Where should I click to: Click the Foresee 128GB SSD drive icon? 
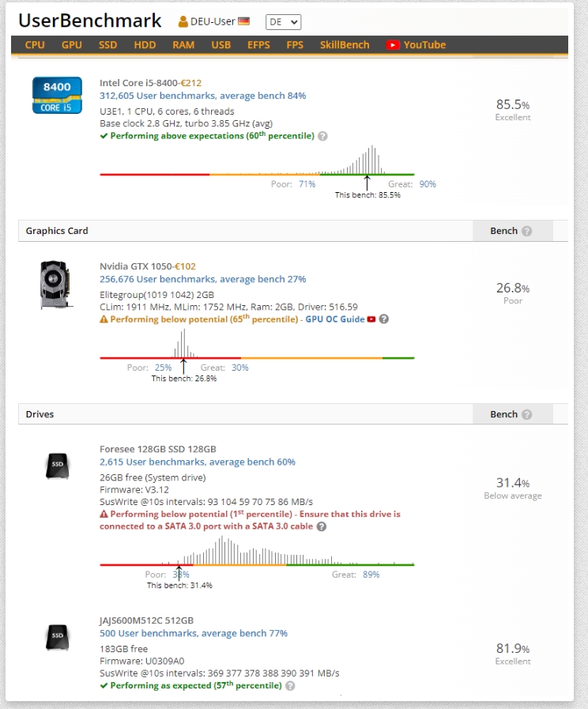57,467
